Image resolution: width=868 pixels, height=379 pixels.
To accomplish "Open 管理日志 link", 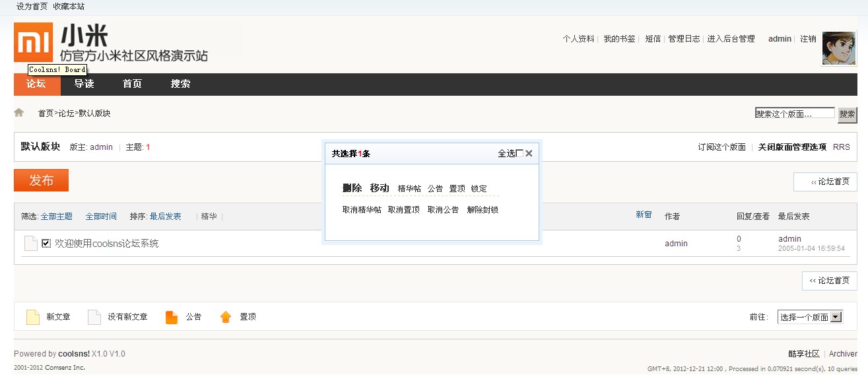I will tap(684, 39).
